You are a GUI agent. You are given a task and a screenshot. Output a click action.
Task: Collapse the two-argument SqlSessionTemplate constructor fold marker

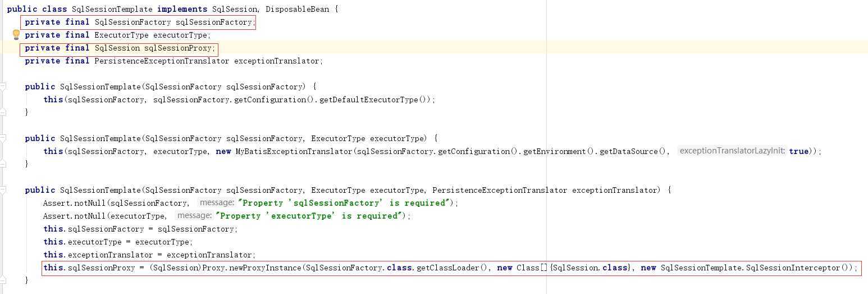(3, 138)
